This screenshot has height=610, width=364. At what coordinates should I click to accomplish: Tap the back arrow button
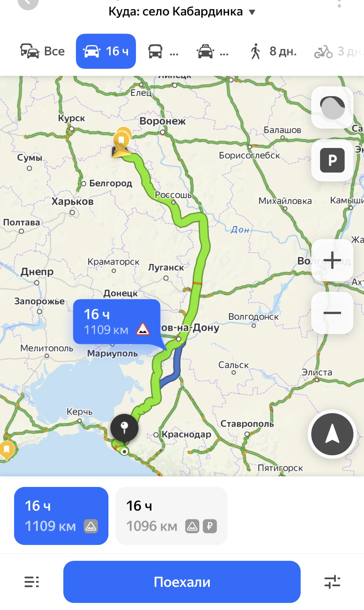pos(28,3)
